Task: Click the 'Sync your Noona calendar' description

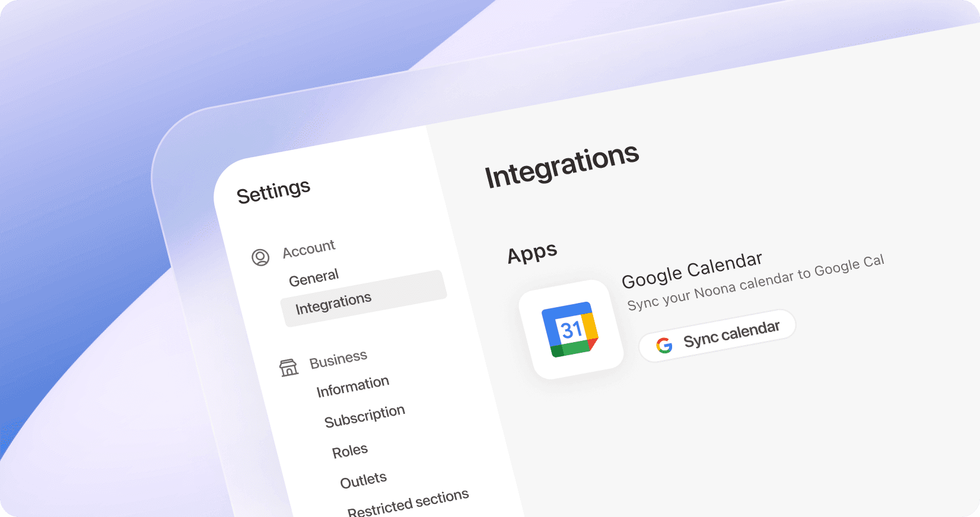Action: click(756, 282)
